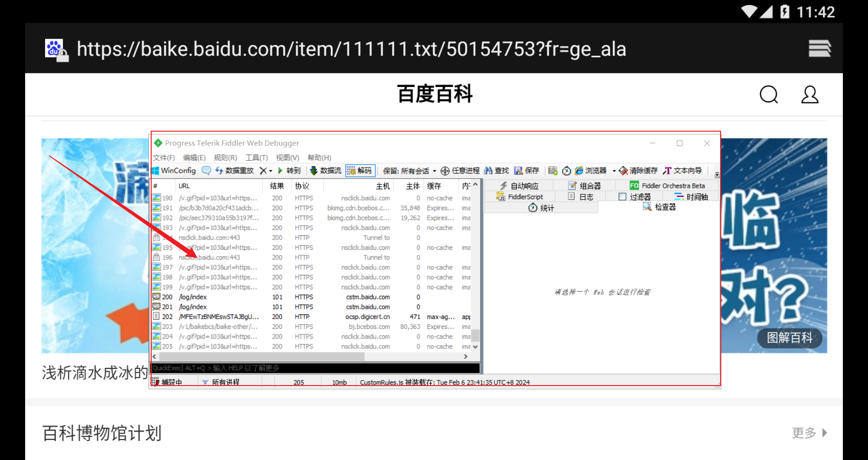Switch to the 日志 log tab
Image resolution: width=868 pixels, height=460 pixels.
[x=581, y=197]
